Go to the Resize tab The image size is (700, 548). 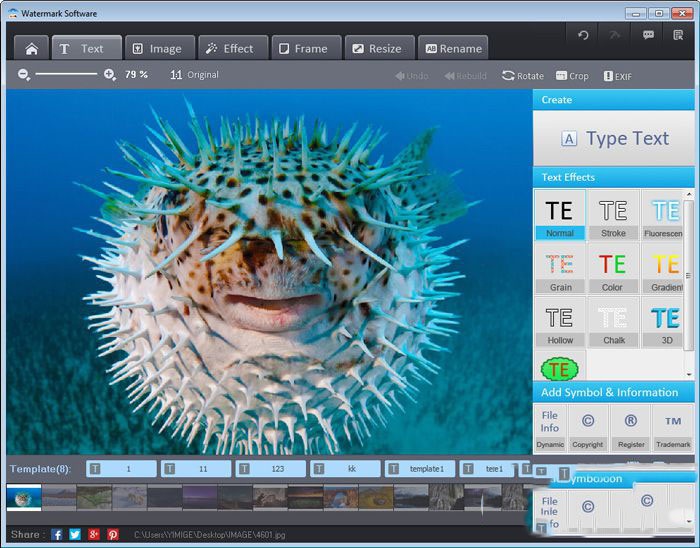click(x=379, y=48)
